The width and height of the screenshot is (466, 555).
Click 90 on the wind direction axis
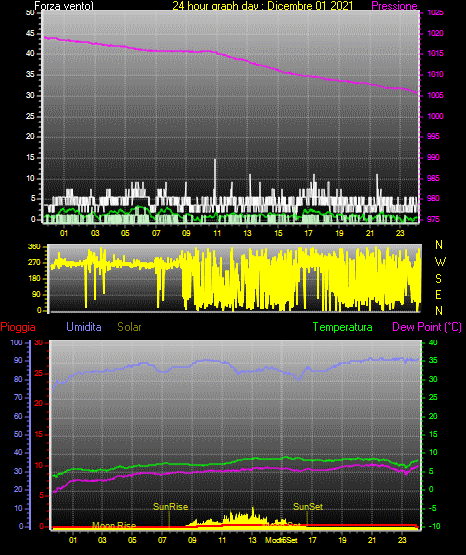point(36,294)
